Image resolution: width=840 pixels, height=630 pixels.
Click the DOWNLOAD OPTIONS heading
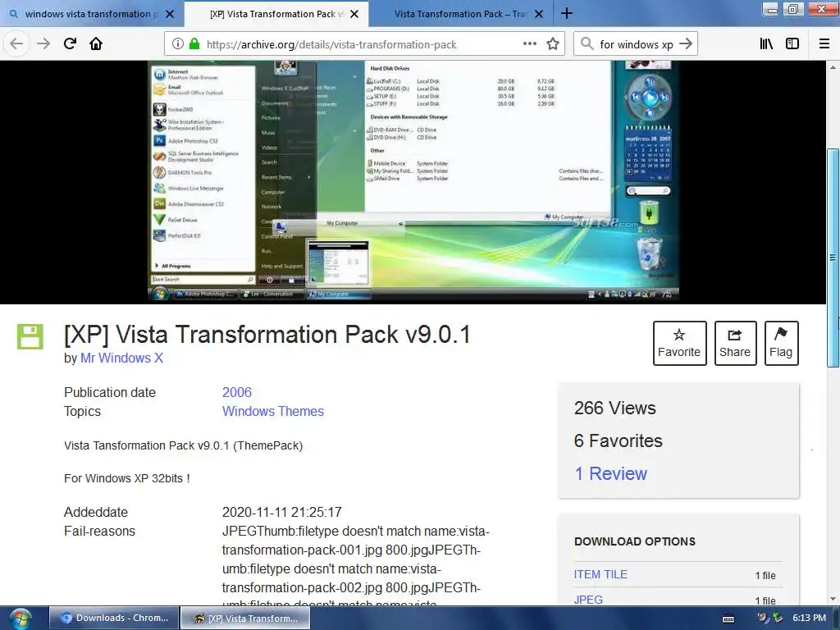pyautogui.click(x=635, y=541)
